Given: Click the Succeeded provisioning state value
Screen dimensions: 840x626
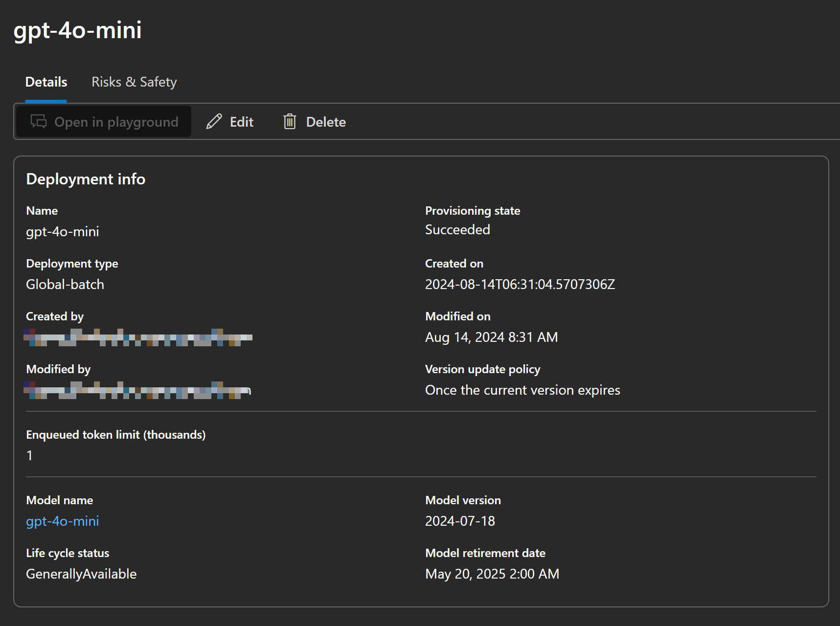Looking at the screenshot, I should (457, 229).
